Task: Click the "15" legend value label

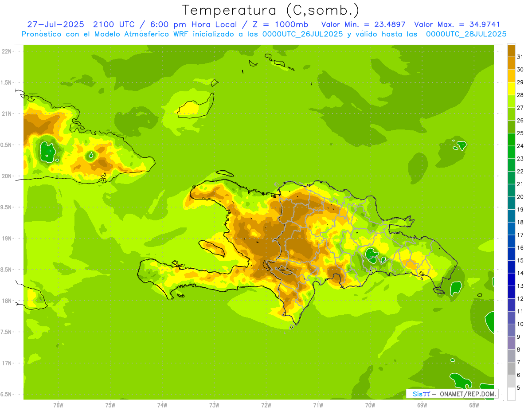Action: pos(520,260)
